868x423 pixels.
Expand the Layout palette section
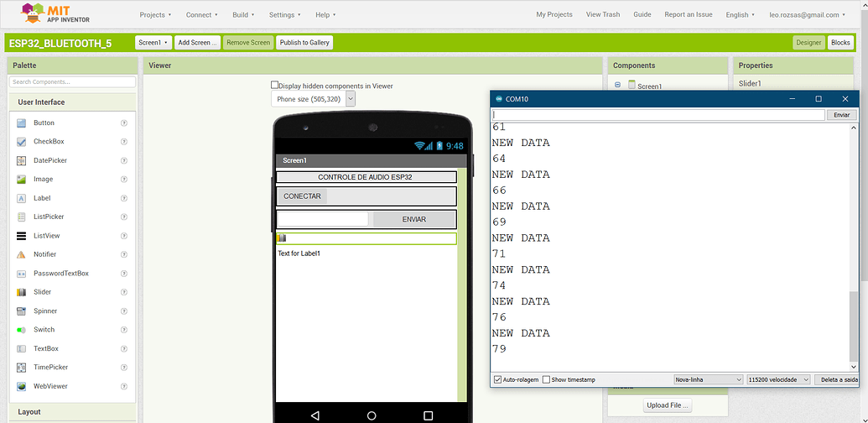(72, 412)
